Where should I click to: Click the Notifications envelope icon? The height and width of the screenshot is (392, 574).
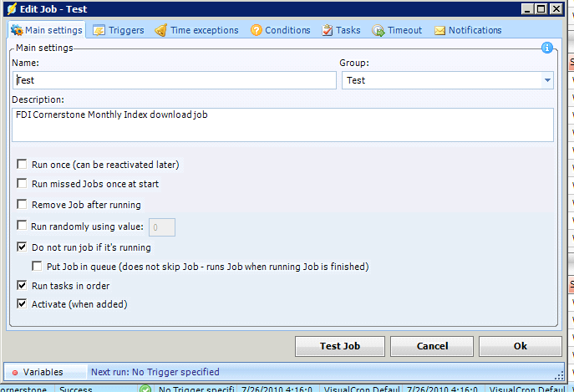pos(439,31)
